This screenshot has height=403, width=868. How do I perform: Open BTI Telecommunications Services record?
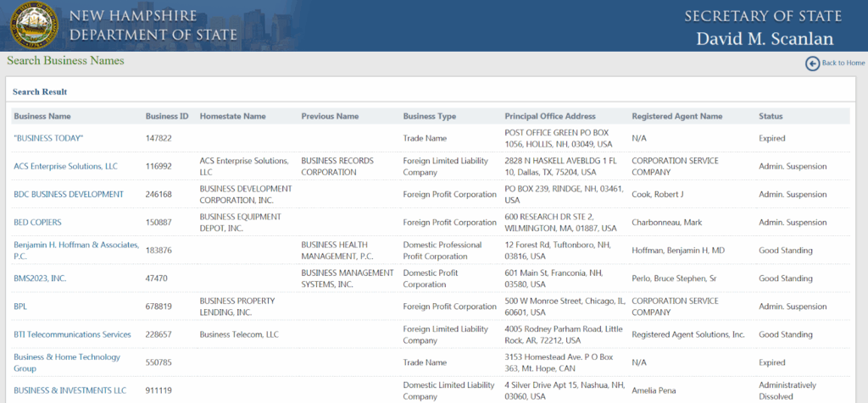tap(72, 334)
